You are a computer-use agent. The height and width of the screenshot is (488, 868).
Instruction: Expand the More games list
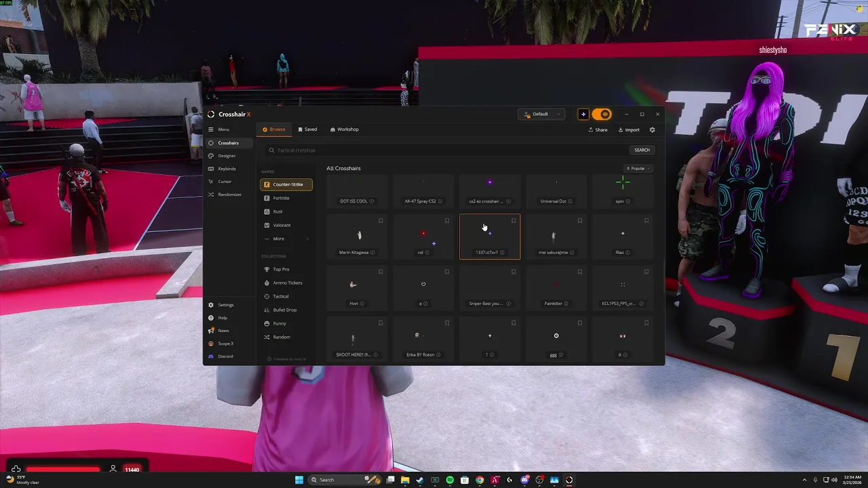tap(286, 239)
